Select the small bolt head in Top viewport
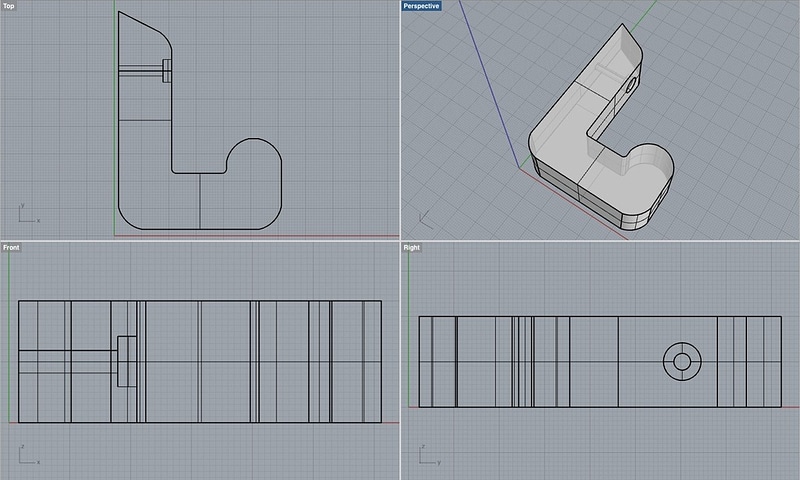This screenshot has height=480, width=800. click(x=167, y=70)
